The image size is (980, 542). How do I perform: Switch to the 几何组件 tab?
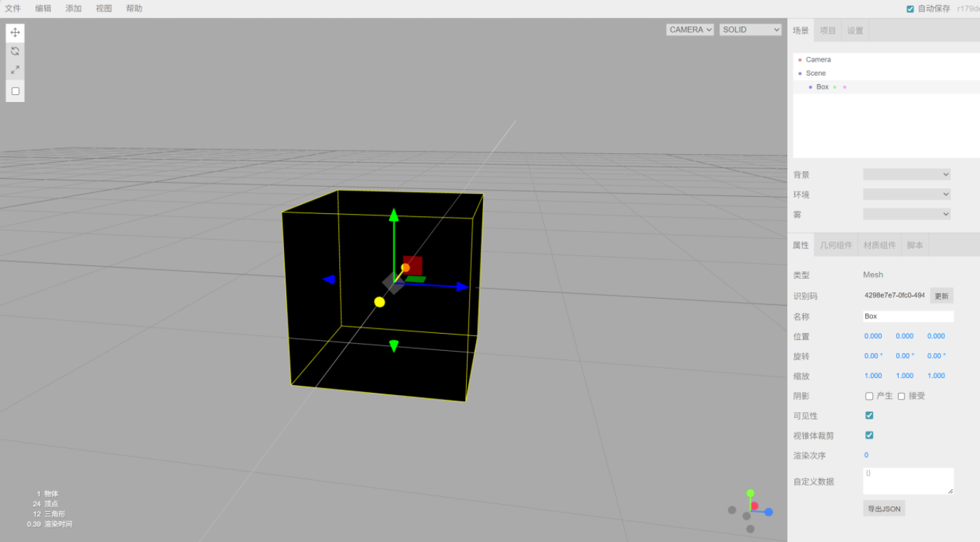[x=836, y=245]
